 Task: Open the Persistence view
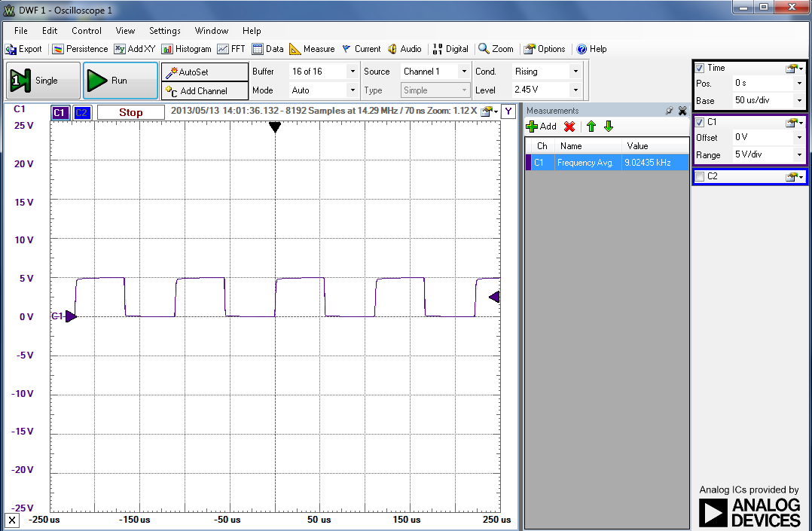click(x=79, y=49)
